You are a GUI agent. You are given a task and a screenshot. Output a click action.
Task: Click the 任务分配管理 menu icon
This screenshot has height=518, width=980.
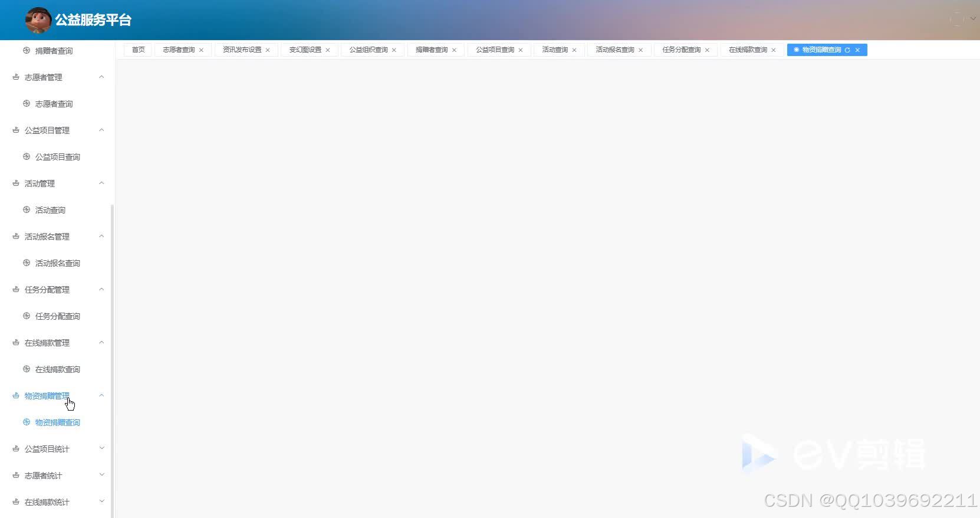pyautogui.click(x=16, y=290)
